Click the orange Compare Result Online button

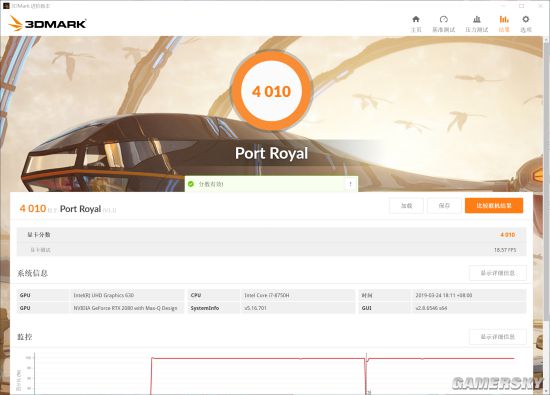coord(494,206)
